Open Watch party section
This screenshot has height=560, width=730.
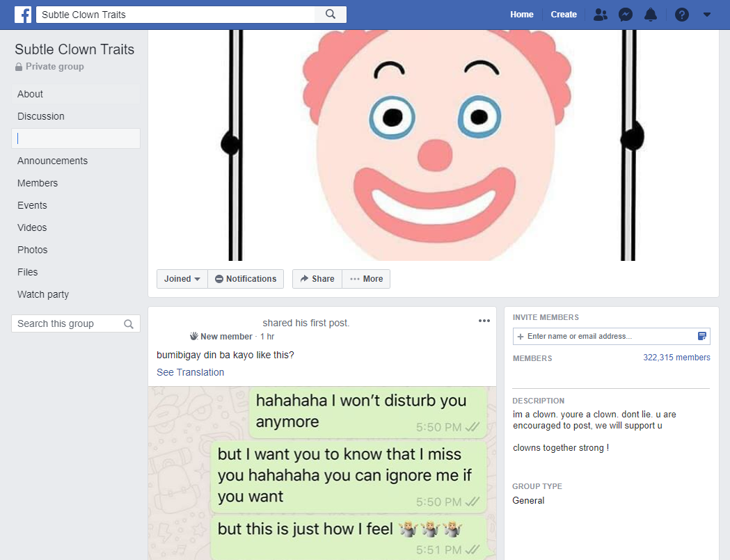coord(75,295)
